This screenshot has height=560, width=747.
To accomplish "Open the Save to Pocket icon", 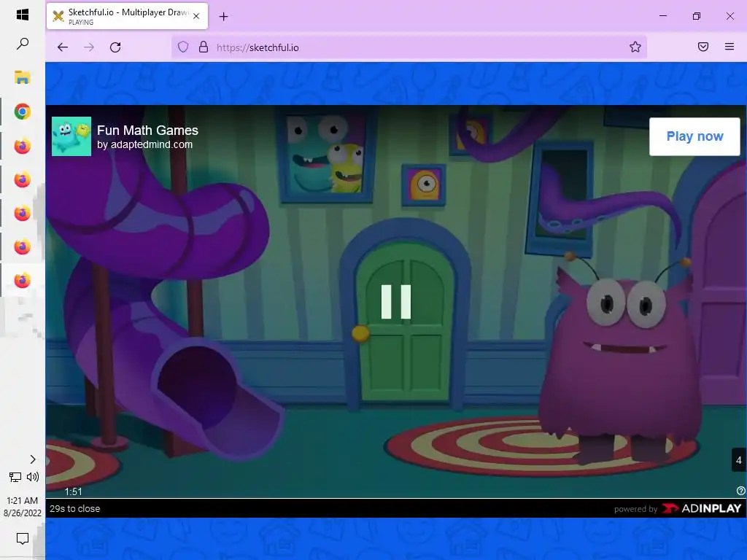I will (703, 47).
